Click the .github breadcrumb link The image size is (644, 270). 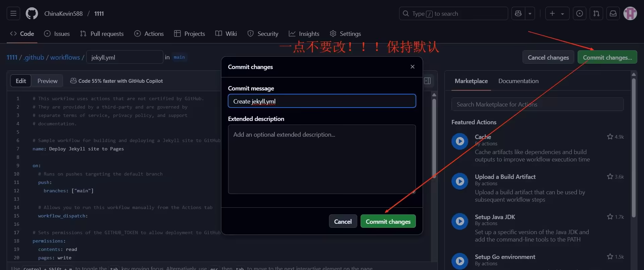(34, 57)
